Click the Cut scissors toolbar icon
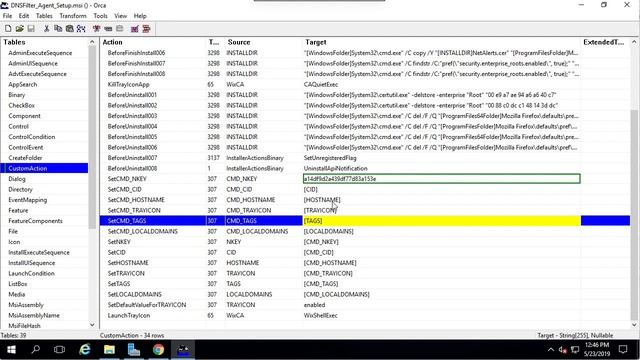The image size is (640, 360). click(47, 29)
